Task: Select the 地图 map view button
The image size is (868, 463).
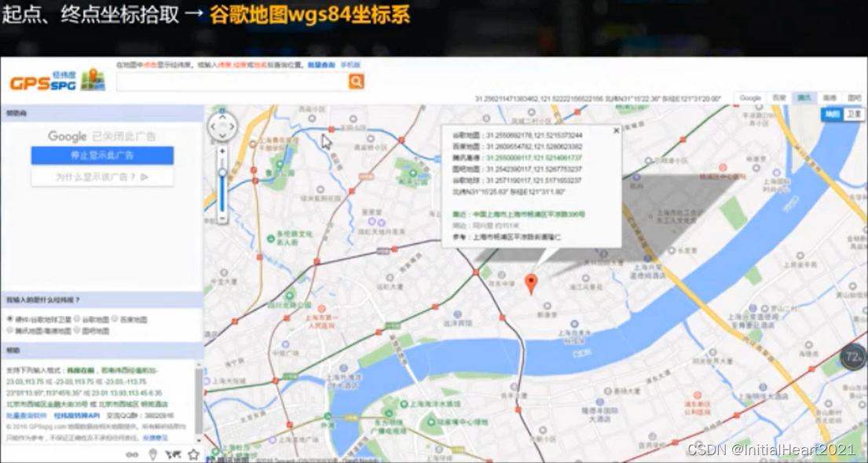Action: coord(832,114)
